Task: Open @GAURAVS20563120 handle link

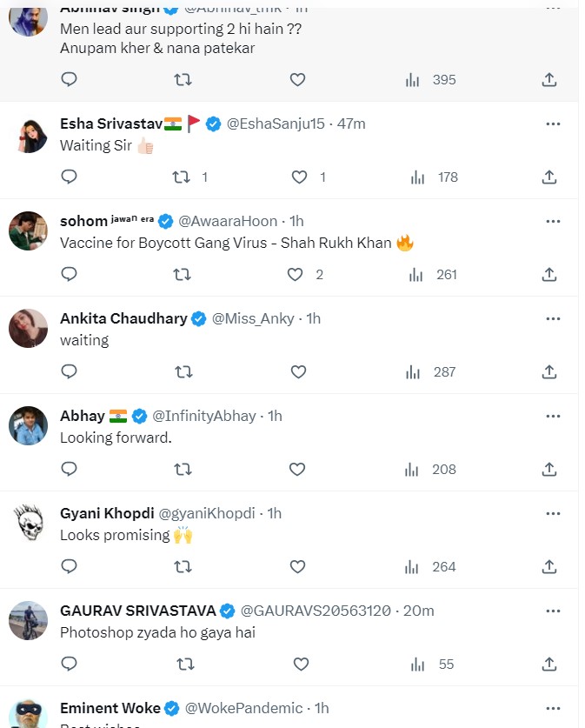Action: tap(316, 611)
